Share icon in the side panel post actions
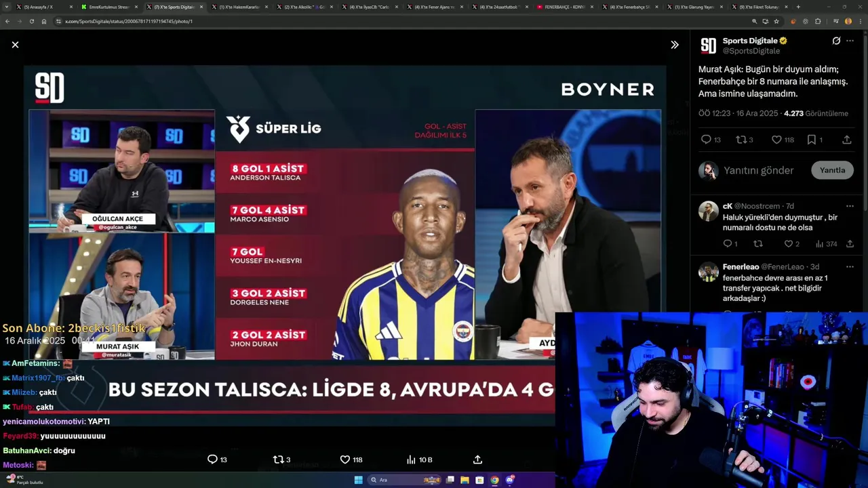Screen dimensions: 868x488 pos(847,140)
